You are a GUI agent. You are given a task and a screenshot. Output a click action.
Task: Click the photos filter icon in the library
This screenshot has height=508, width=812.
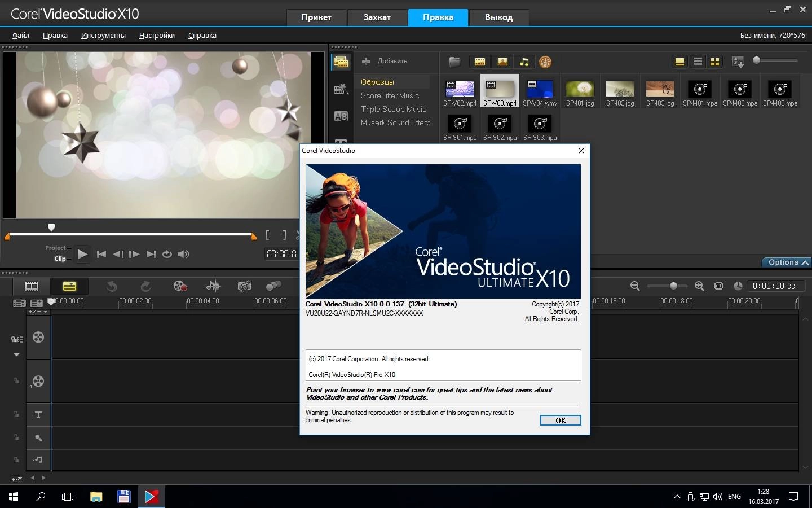click(x=502, y=62)
